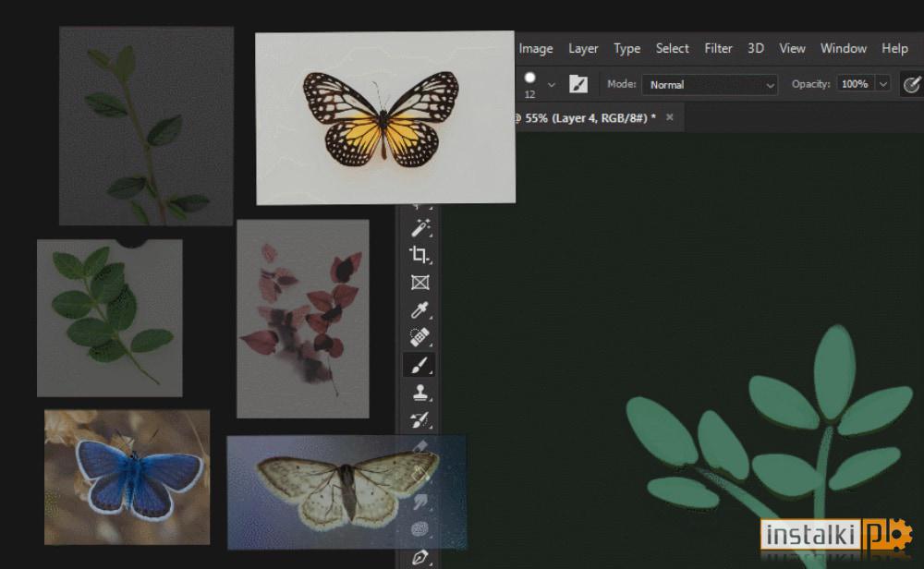Image resolution: width=924 pixels, height=569 pixels.
Task: Click the Opacity 100% value field
Action: (855, 84)
